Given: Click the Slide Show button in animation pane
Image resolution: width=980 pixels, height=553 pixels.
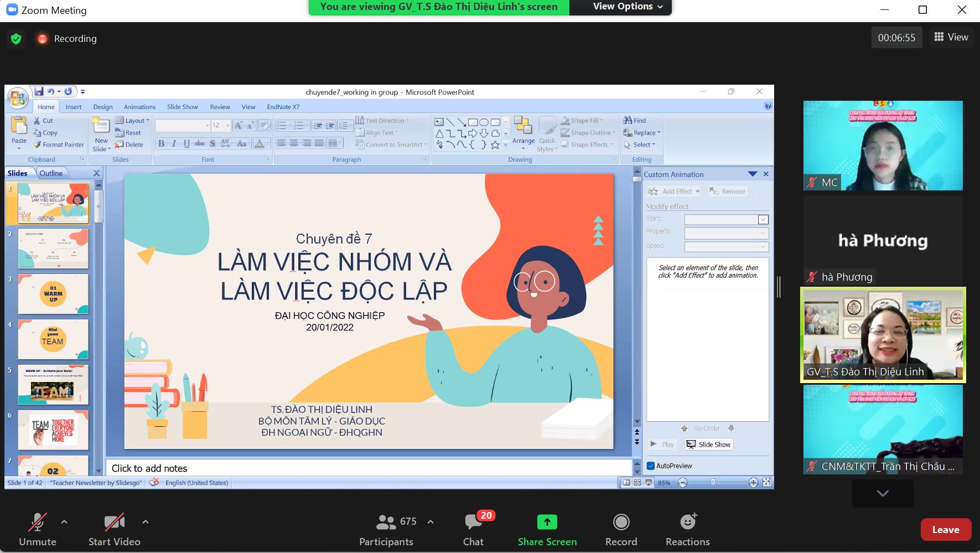Looking at the screenshot, I should (709, 445).
